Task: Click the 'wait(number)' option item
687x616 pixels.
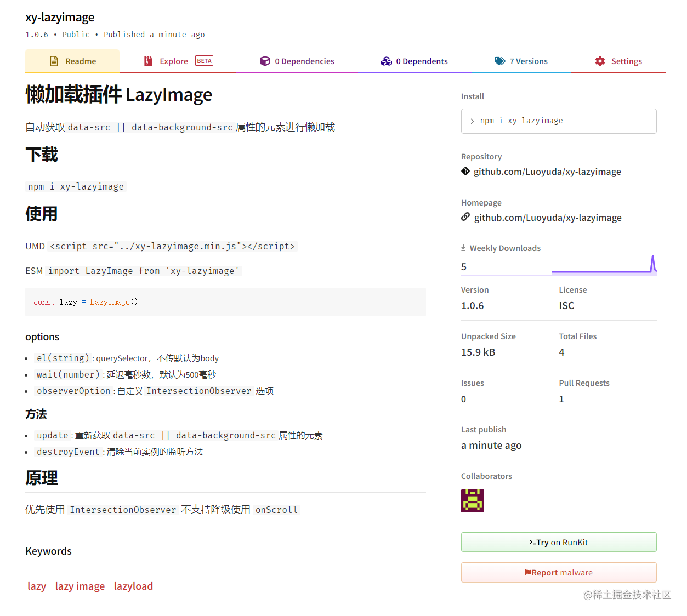Action: click(126, 374)
